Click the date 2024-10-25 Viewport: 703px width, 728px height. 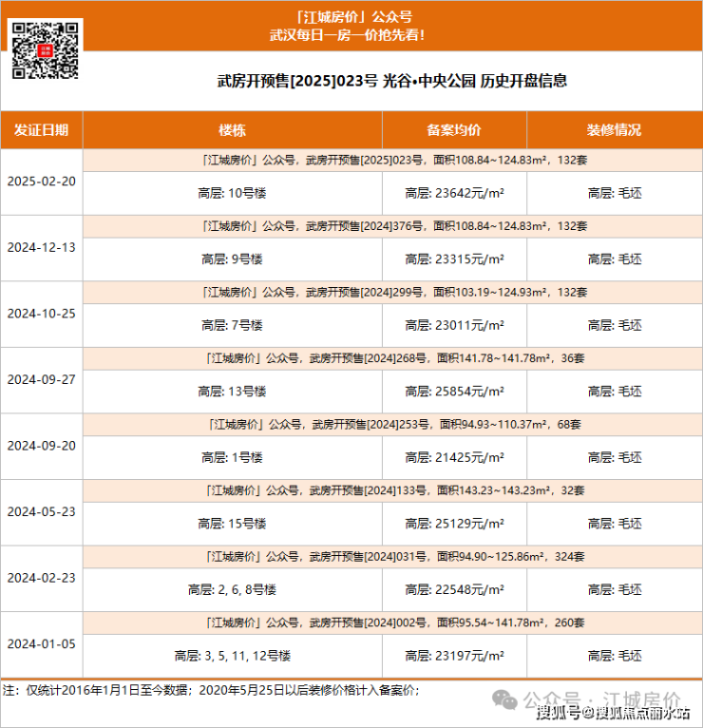tap(41, 314)
